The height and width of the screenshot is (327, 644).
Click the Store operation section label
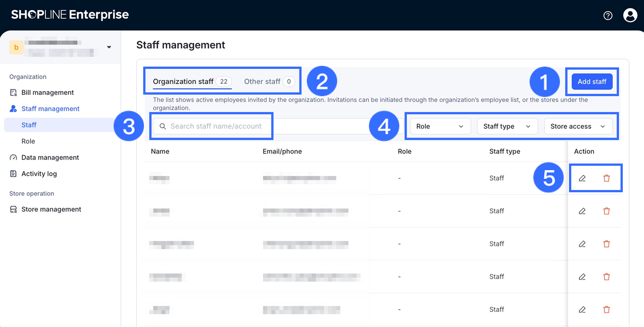[32, 194]
